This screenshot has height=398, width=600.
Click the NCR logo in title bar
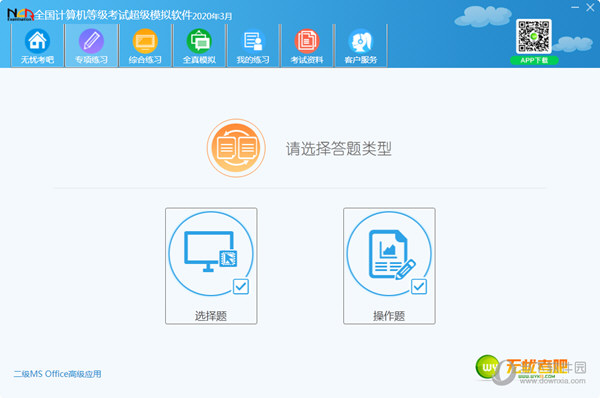pyautogui.click(x=20, y=15)
